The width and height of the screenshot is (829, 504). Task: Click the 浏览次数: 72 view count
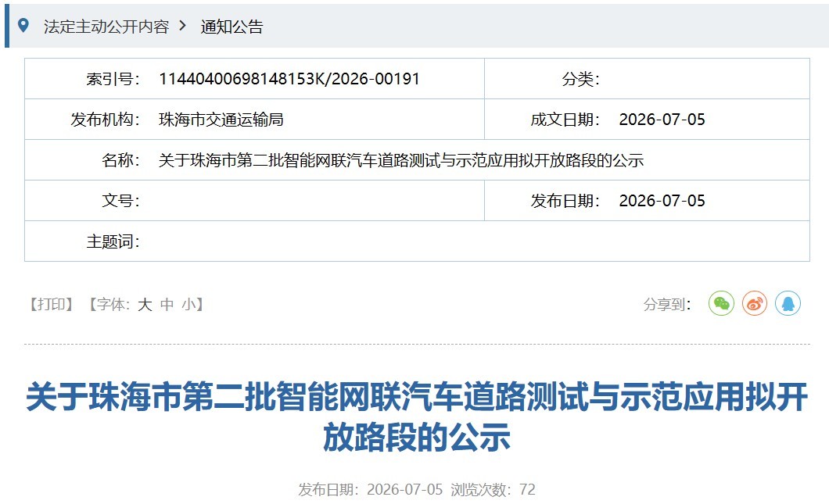pos(493,490)
